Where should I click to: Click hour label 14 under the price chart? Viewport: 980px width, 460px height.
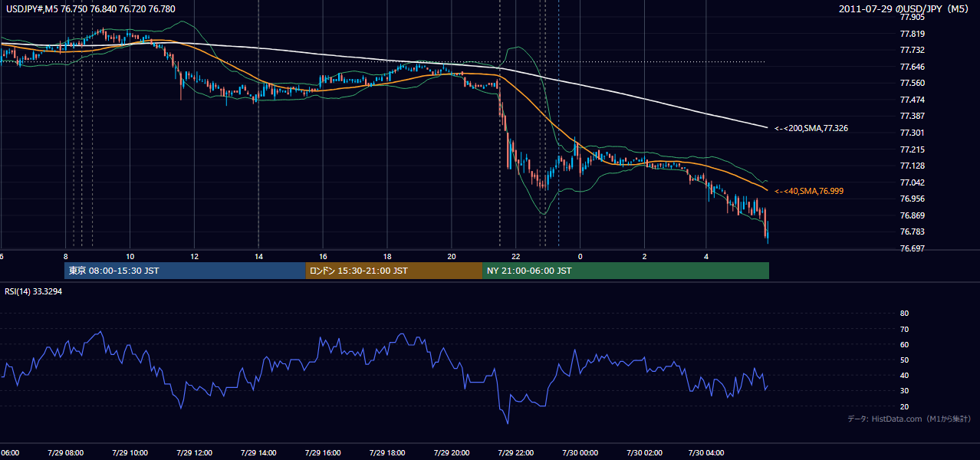tap(258, 256)
